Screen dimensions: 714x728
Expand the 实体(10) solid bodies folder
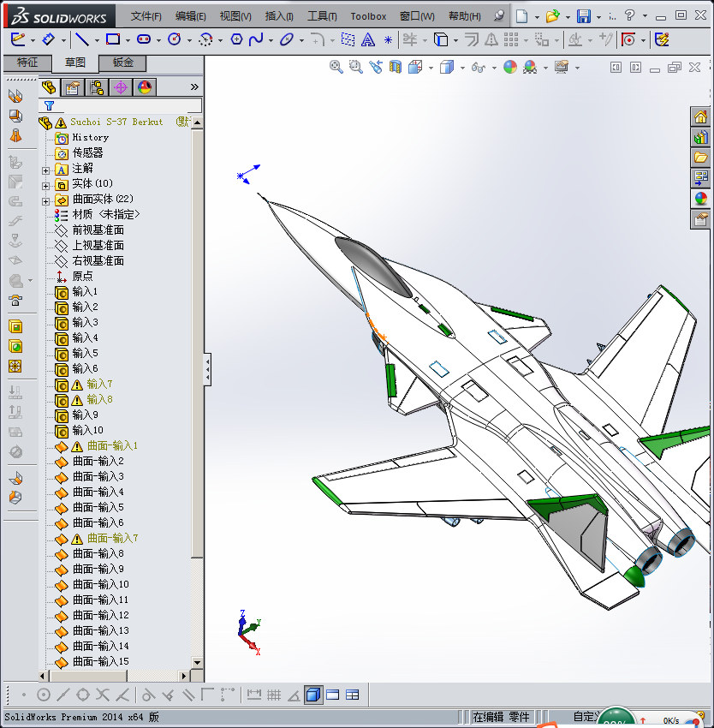pos(45,186)
